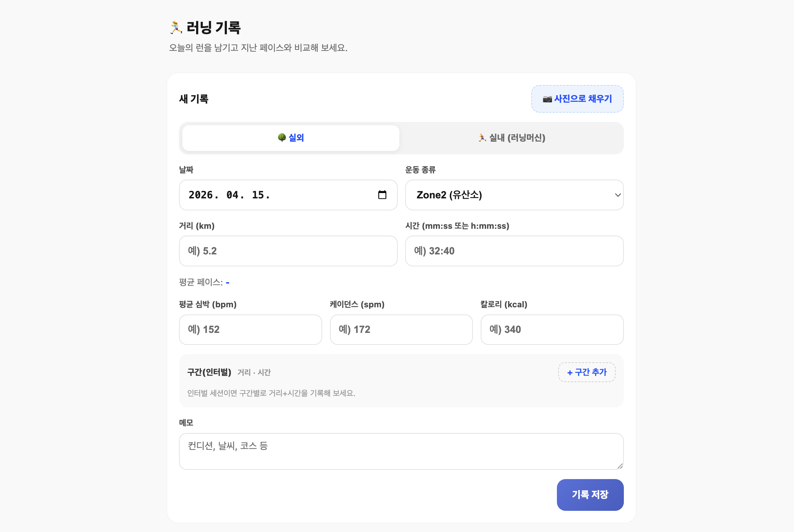Click 사진으로 채우기 photo fill button
The image size is (794, 532).
[577, 99]
